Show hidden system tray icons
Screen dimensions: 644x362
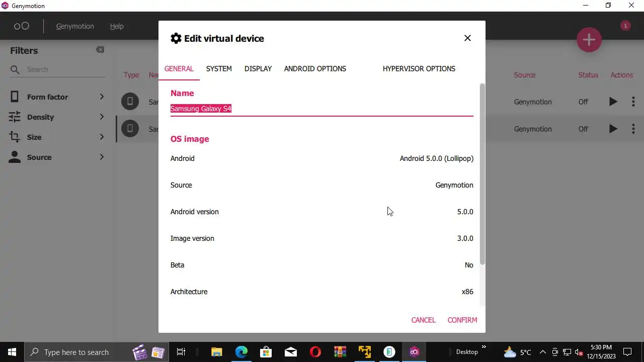click(x=542, y=352)
